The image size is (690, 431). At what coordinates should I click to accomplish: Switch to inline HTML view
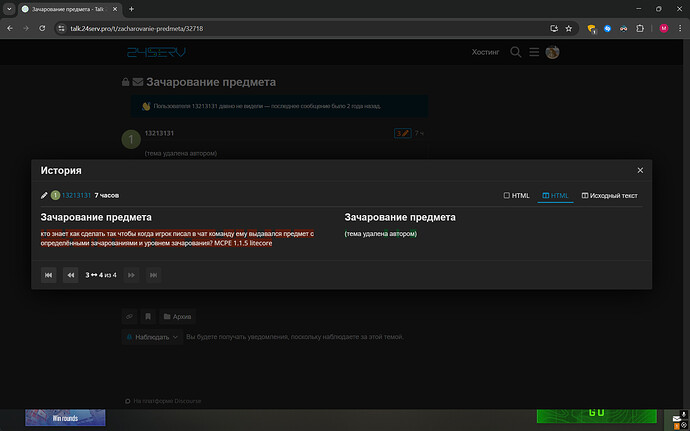point(517,195)
